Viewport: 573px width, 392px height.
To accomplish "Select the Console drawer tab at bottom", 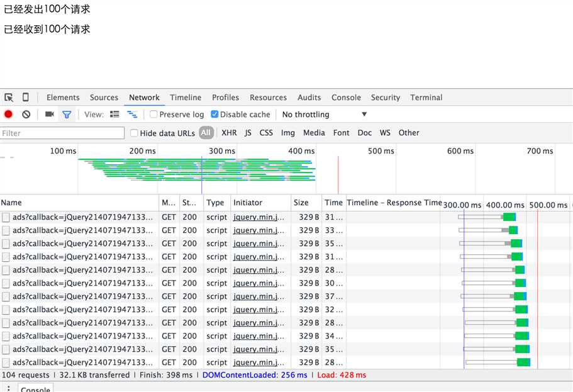I will (35, 389).
